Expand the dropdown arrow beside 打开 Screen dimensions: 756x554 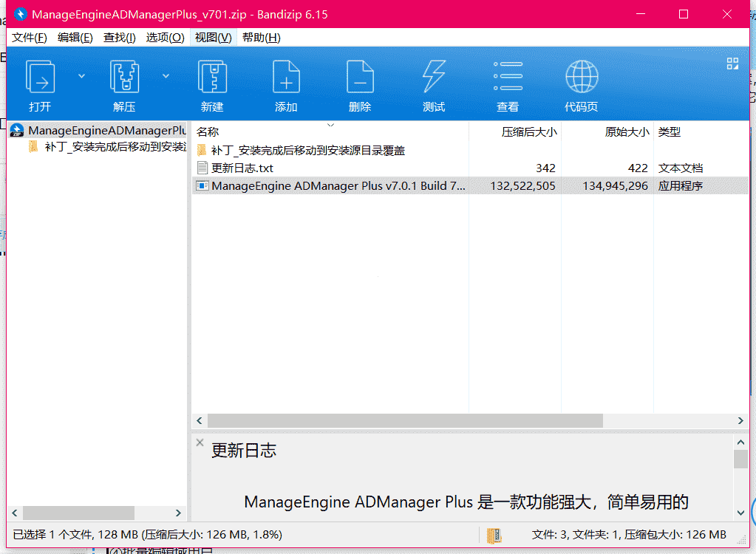pos(81,76)
